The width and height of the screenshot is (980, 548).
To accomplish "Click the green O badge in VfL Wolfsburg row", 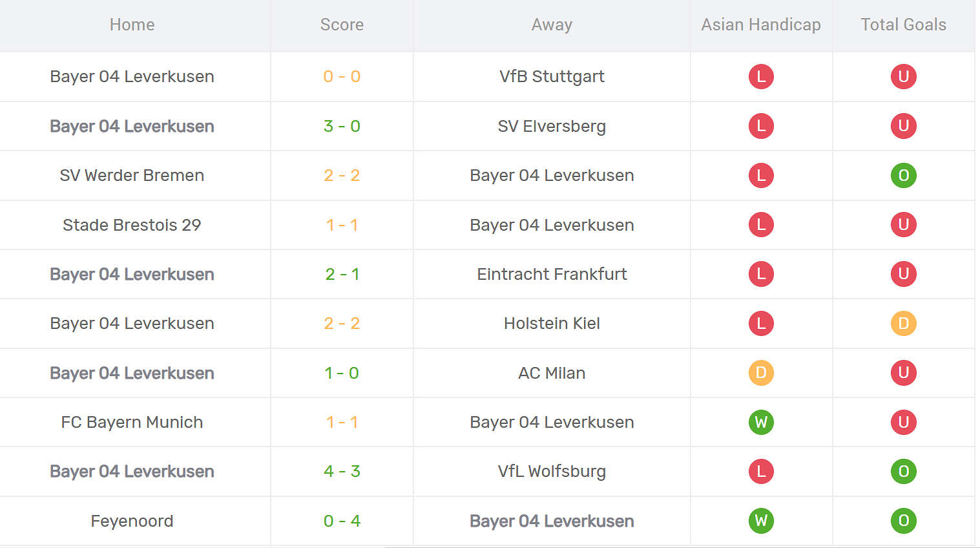I will point(903,471).
